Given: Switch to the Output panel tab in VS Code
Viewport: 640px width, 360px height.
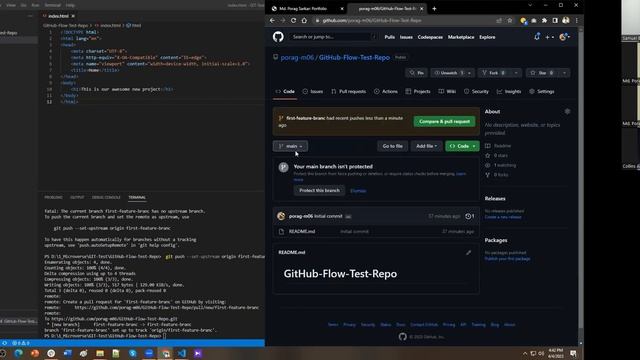Looking at the screenshot, I should 77,198.
